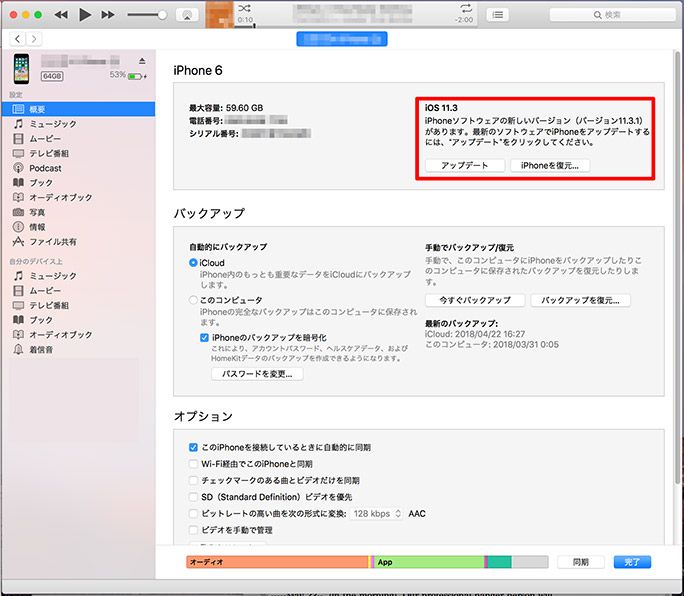
Task: Enable SD (Standard Definition) ビデオを優先 checkbox
Action: pos(193,497)
